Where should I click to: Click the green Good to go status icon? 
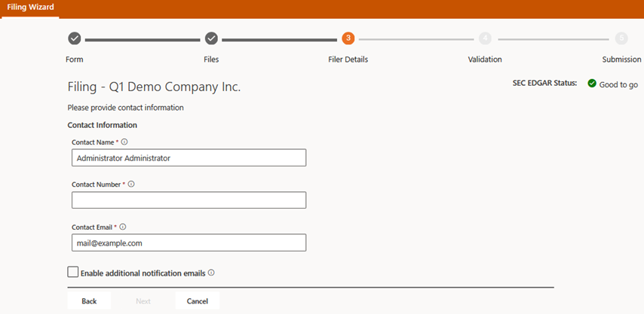(592, 84)
